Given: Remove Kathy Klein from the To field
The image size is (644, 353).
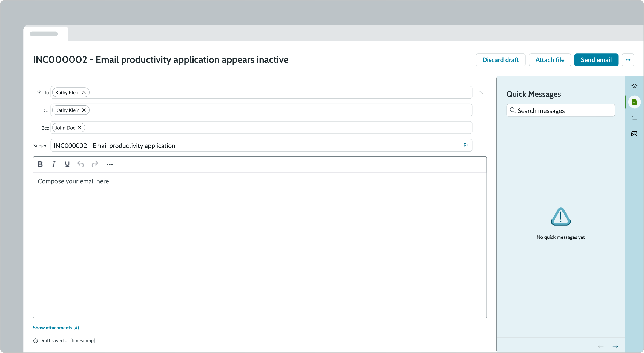Looking at the screenshot, I should (84, 93).
